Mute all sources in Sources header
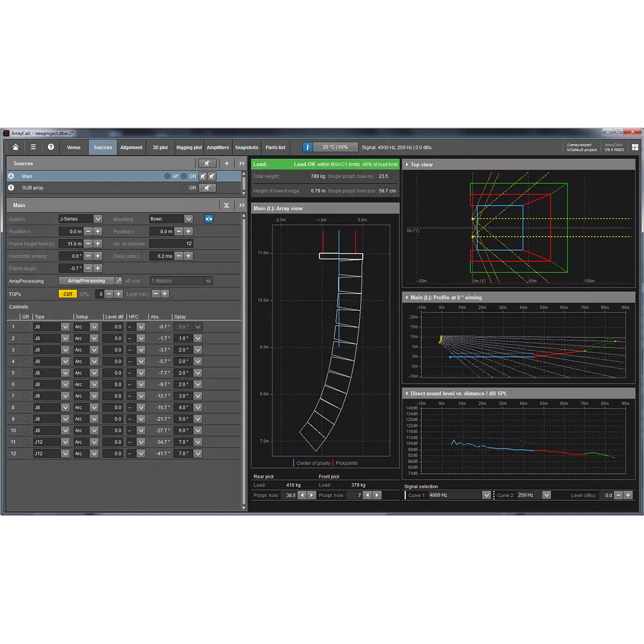Screen dimensions: 644x644 pyautogui.click(x=207, y=163)
